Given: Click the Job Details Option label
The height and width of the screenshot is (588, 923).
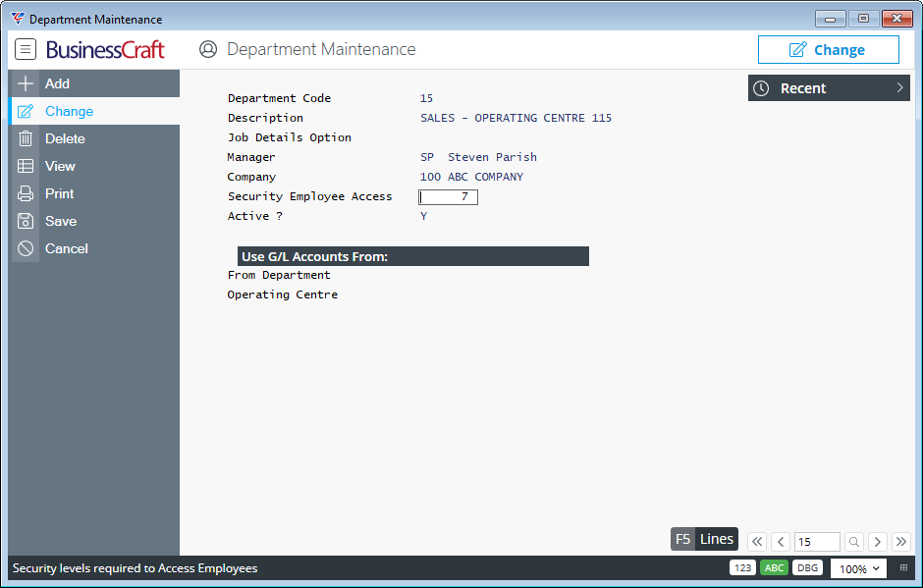Looking at the screenshot, I should point(290,137).
